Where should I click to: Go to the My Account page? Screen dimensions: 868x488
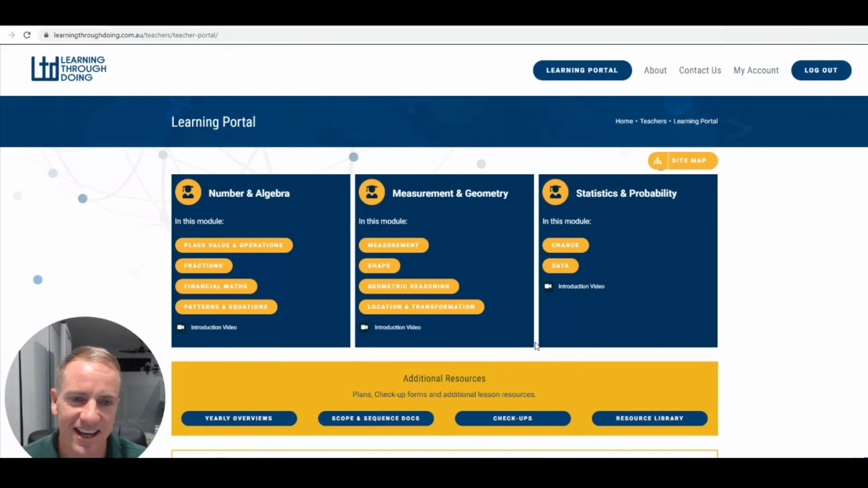pos(756,70)
